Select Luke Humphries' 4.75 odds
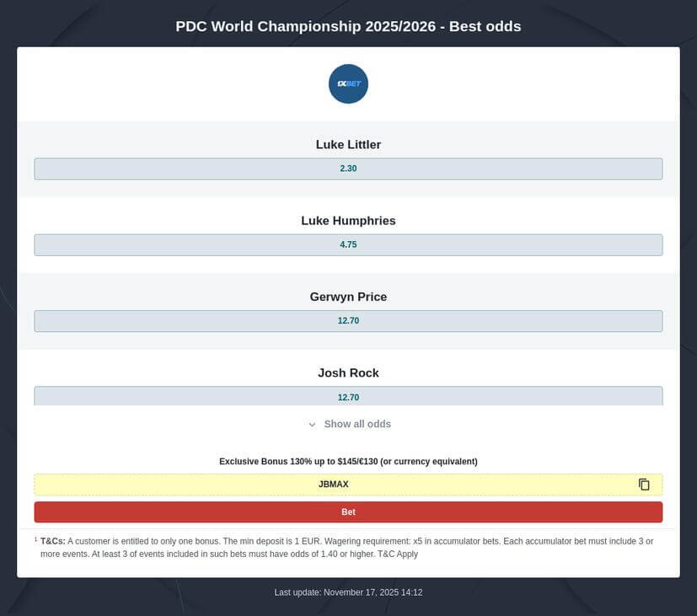The height and width of the screenshot is (616, 697). (x=348, y=244)
